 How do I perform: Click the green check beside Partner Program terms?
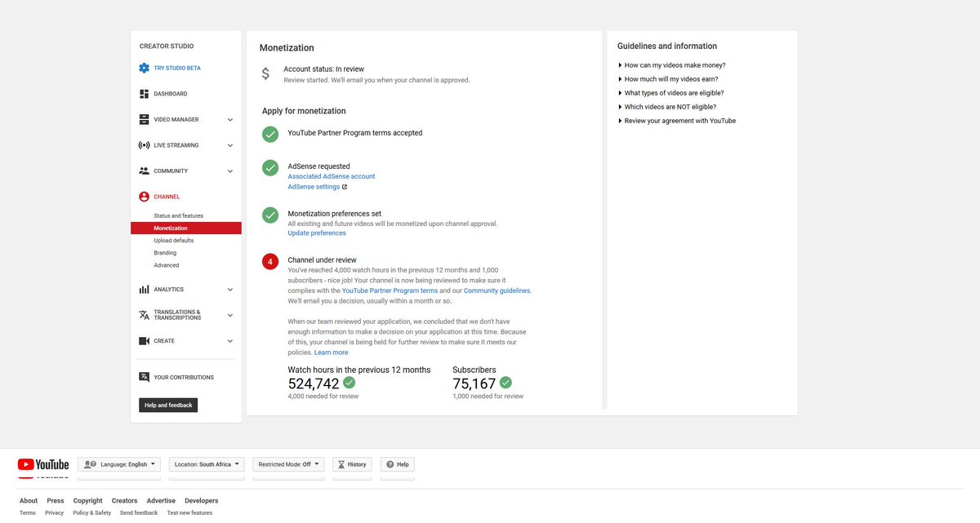pyautogui.click(x=269, y=134)
